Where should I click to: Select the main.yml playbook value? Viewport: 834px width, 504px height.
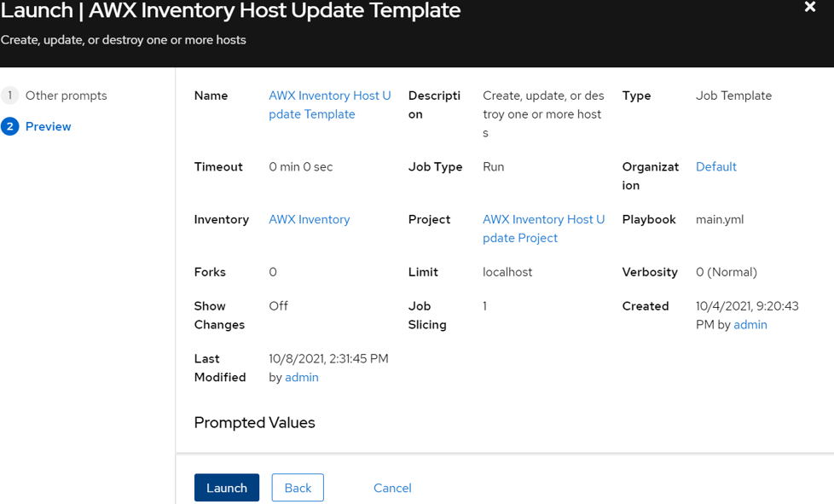point(720,219)
